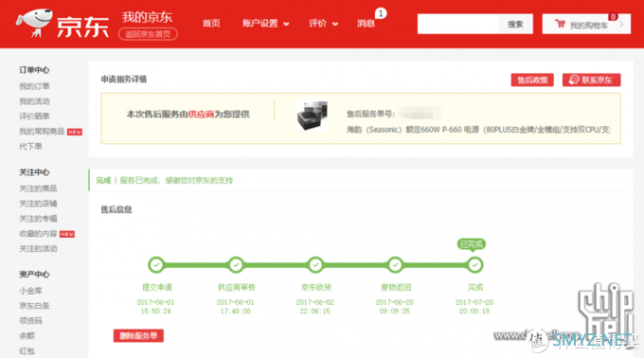
Task: Click the arrow on the cart button
Action: [622, 25]
